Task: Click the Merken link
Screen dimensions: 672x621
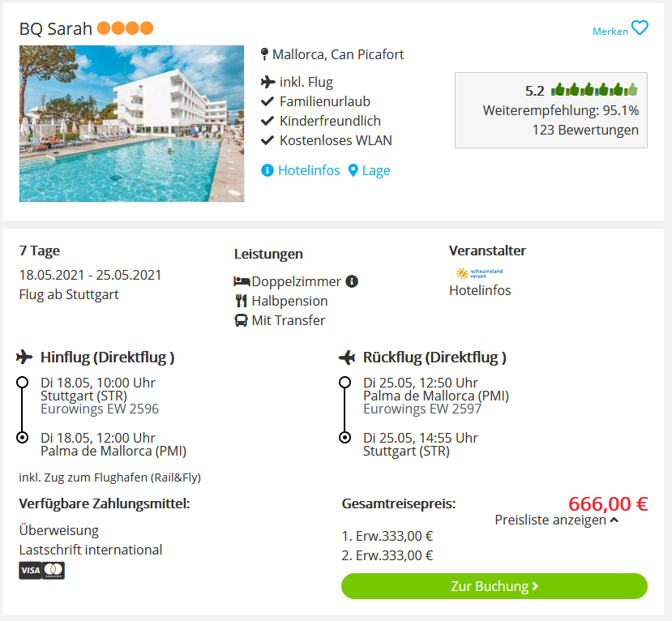Action: [x=610, y=32]
